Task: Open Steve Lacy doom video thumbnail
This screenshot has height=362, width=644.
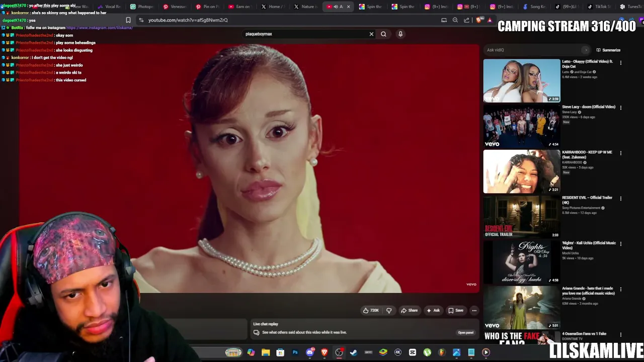Action: coord(522,126)
